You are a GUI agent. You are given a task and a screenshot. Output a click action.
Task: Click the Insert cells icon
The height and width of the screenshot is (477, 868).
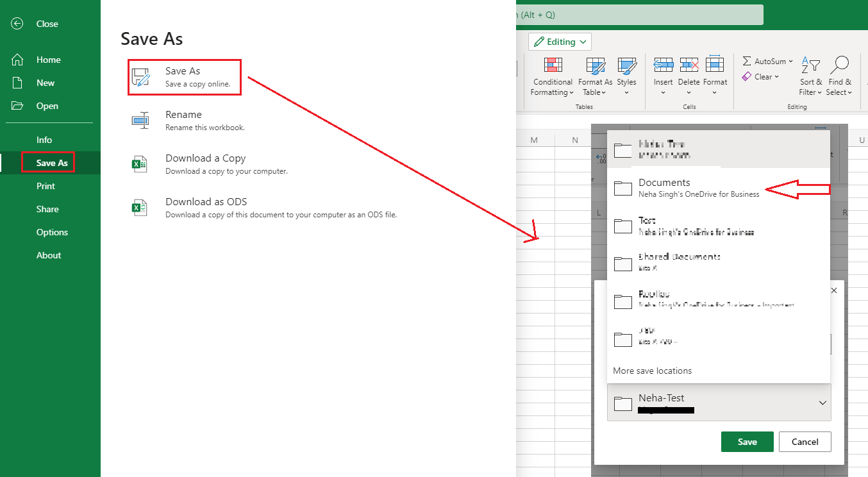[x=664, y=64]
